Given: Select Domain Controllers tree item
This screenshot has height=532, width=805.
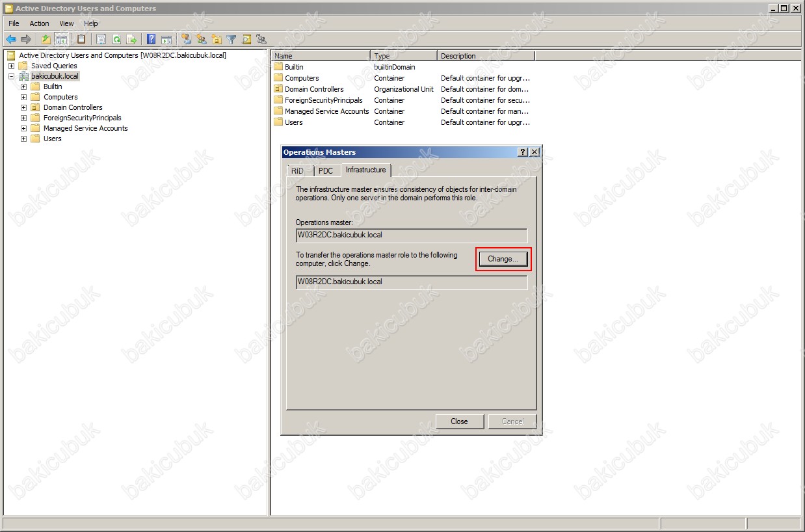Looking at the screenshot, I should pyautogui.click(x=73, y=107).
